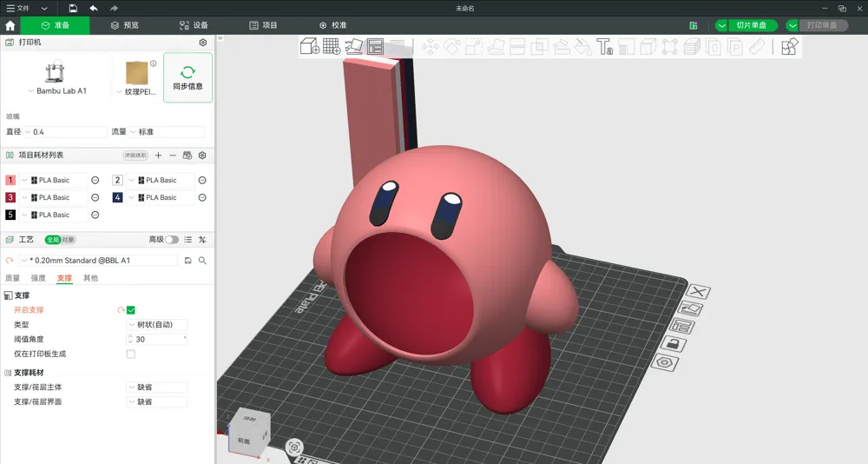Click the arrange all objects icon
Image resolution: width=868 pixels, height=464 pixels.
[375, 47]
